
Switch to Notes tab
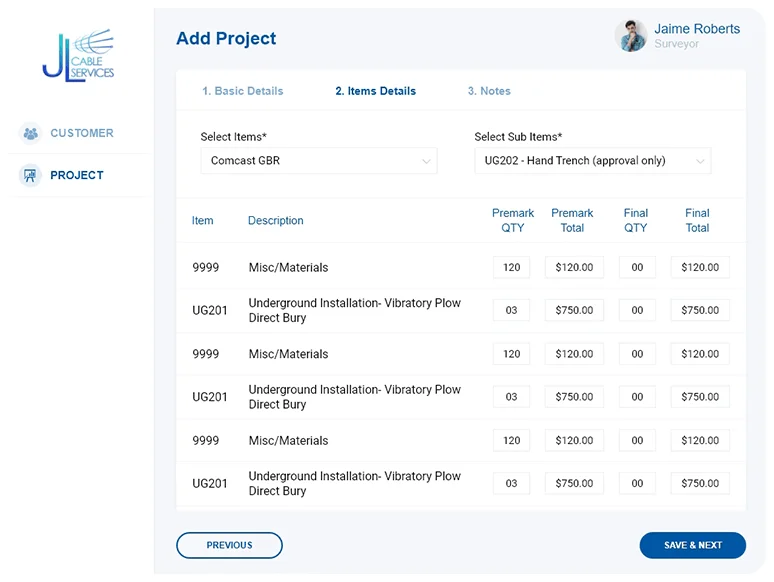[x=489, y=91]
